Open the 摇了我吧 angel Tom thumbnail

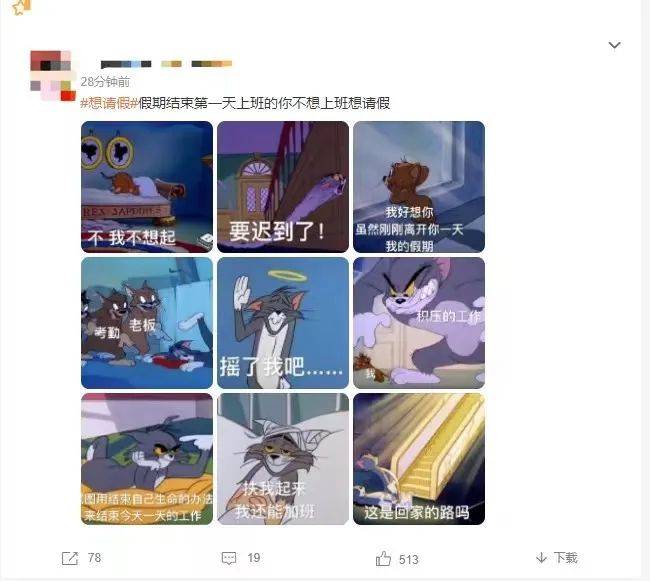[283, 323]
